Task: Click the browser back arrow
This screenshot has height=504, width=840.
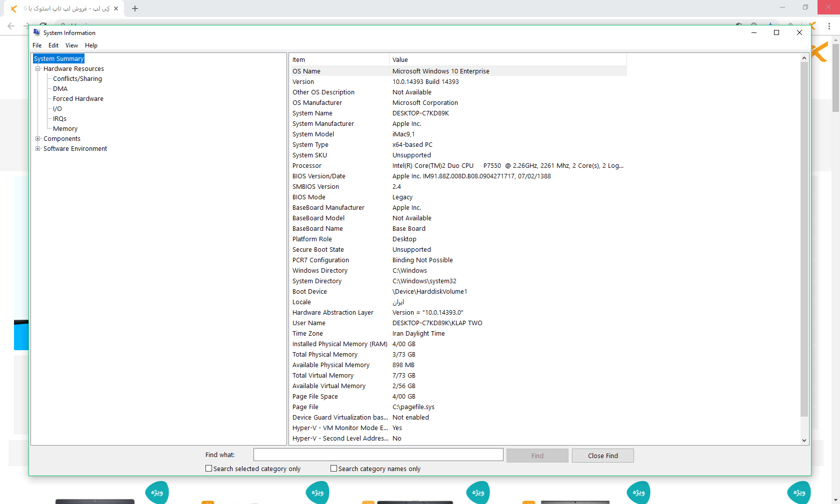Action: click(11, 26)
